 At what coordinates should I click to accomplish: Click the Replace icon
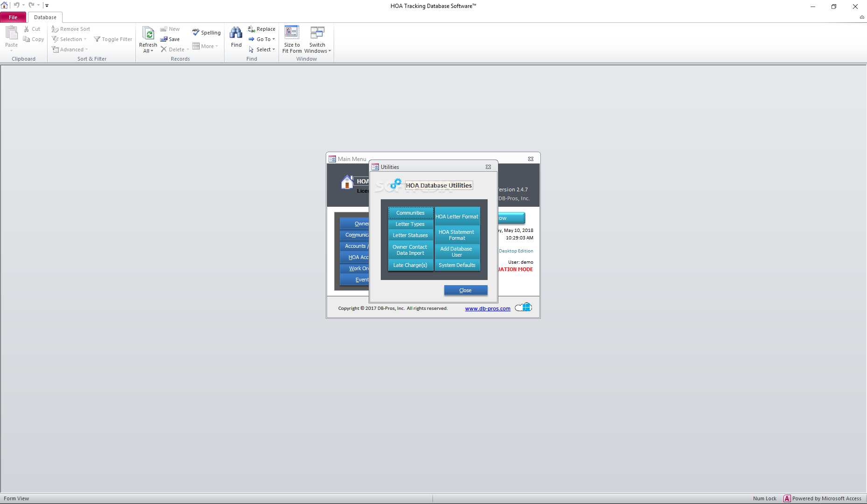click(252, 29)
